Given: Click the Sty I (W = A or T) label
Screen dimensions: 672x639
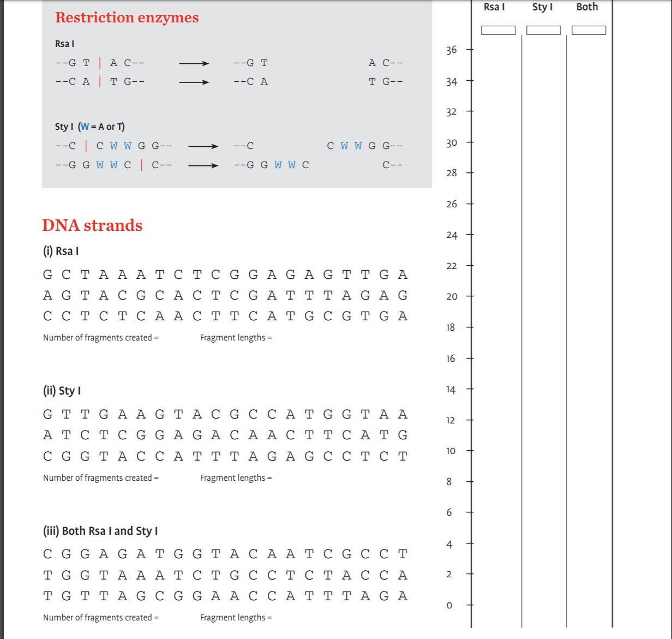Looking at the screenshot, I should coord(90,127).
